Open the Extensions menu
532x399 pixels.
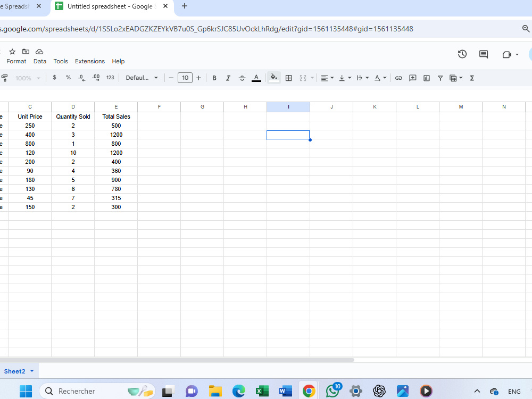coord(89,61)
